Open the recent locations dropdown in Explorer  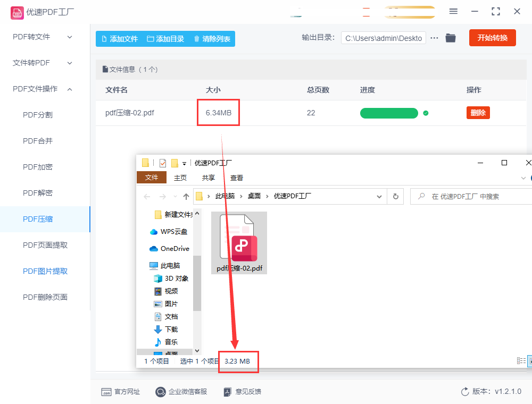(175, 197)
